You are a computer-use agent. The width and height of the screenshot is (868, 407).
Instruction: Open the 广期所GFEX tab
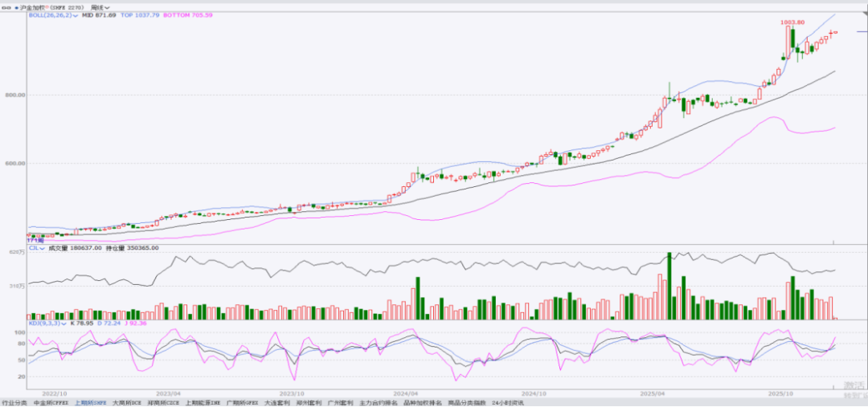pyautogui.click(x=243, y=403)
